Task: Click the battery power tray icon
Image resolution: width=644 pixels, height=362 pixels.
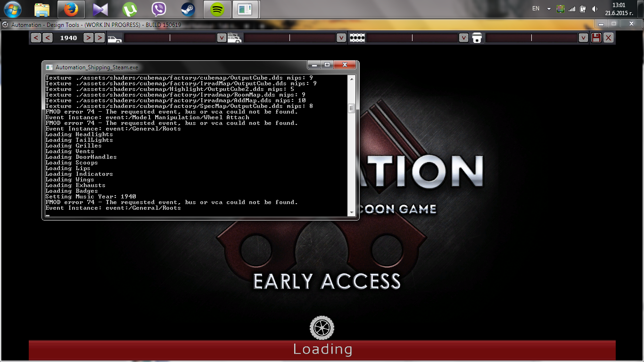Action: pyautogui.click(x=583, y=9)
